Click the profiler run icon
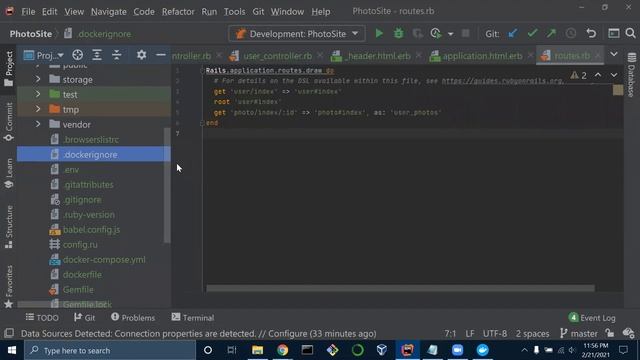This screenshot has height=360, width=640. [436, 33]
